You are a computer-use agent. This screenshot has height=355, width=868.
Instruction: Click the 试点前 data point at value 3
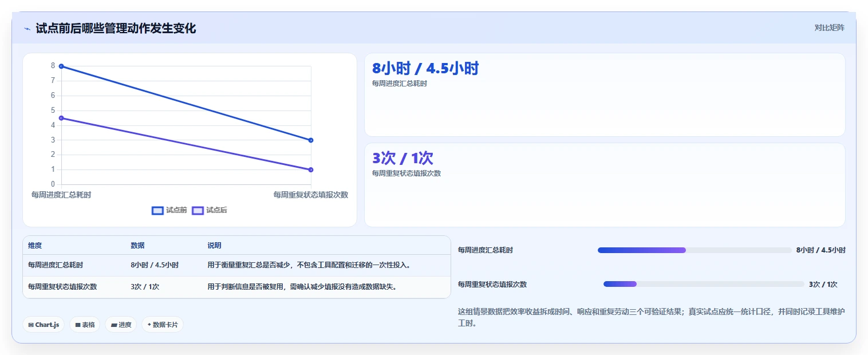pyautogui.click(x=311, y=140)
